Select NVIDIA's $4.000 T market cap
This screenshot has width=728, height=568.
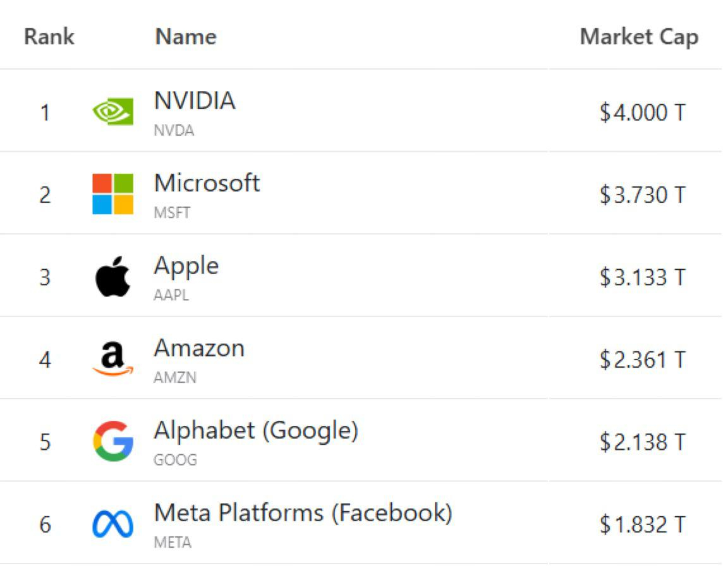642,112
